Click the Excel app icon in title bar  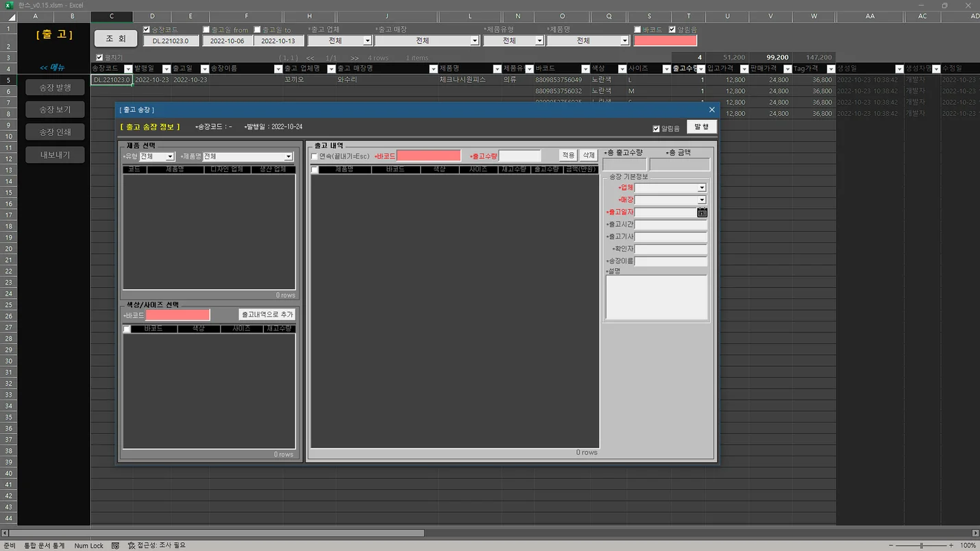[x=9, y=5]
